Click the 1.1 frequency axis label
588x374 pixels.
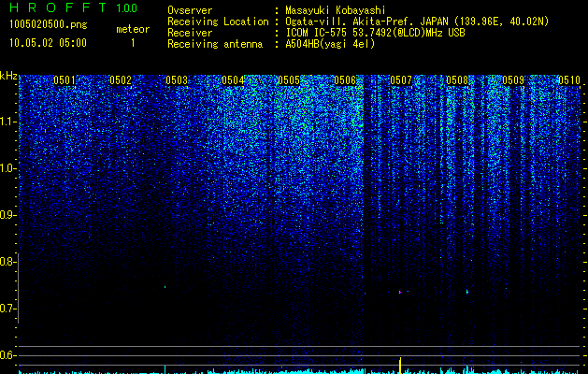coord(7,122)
